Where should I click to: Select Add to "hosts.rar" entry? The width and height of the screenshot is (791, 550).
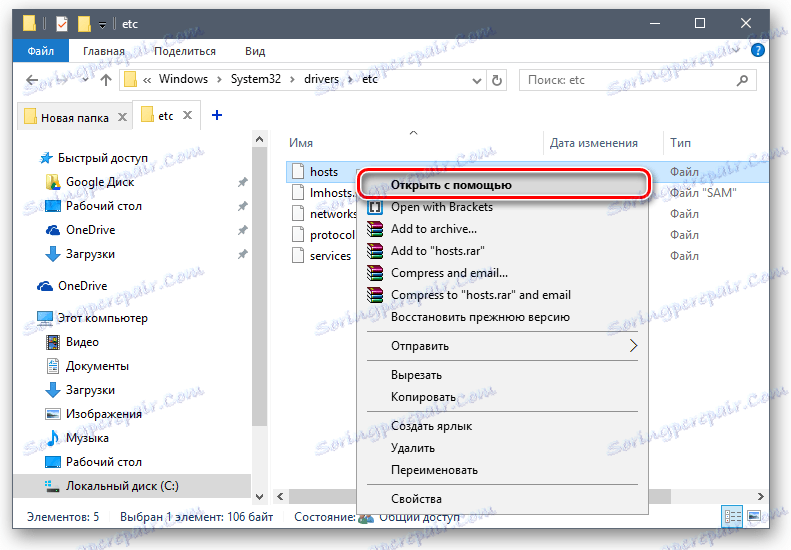(502, 251)
